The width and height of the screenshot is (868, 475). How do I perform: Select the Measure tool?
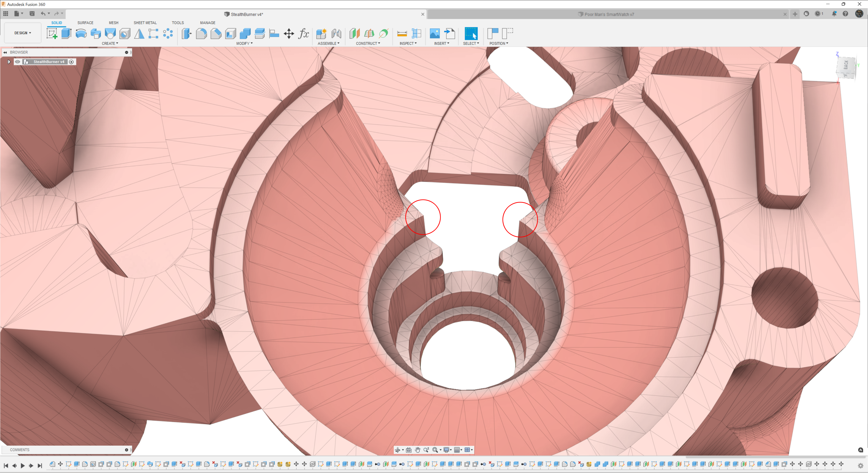point(402,34)
